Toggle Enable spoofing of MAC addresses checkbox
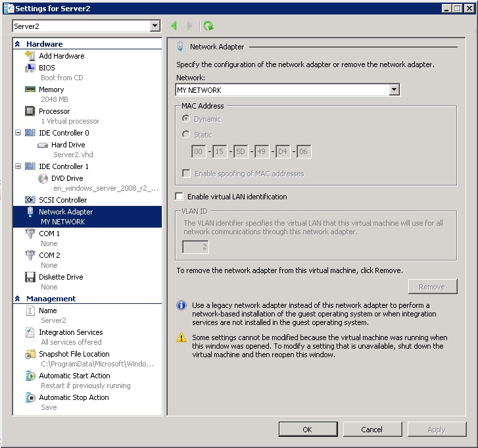The height and width of the screenshot is (448, 478). pyautogui.click(x=186, y=173)
